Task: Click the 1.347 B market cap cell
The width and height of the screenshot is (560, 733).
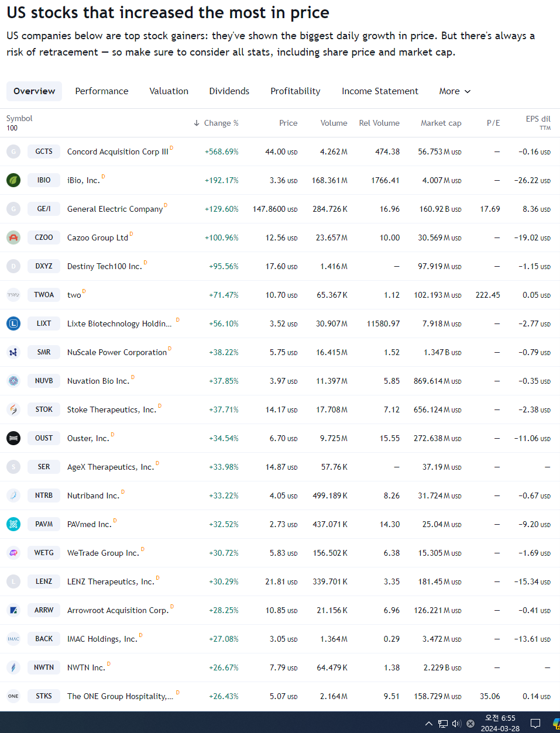Action: 442,352
